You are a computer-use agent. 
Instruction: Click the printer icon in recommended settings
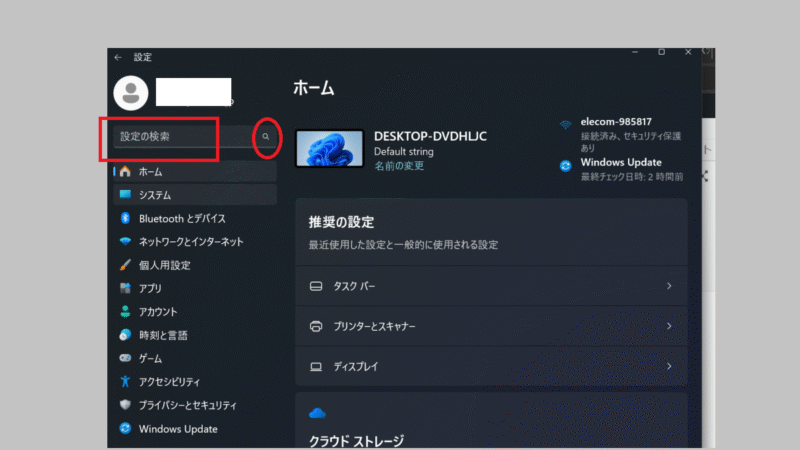pos(316,326)
